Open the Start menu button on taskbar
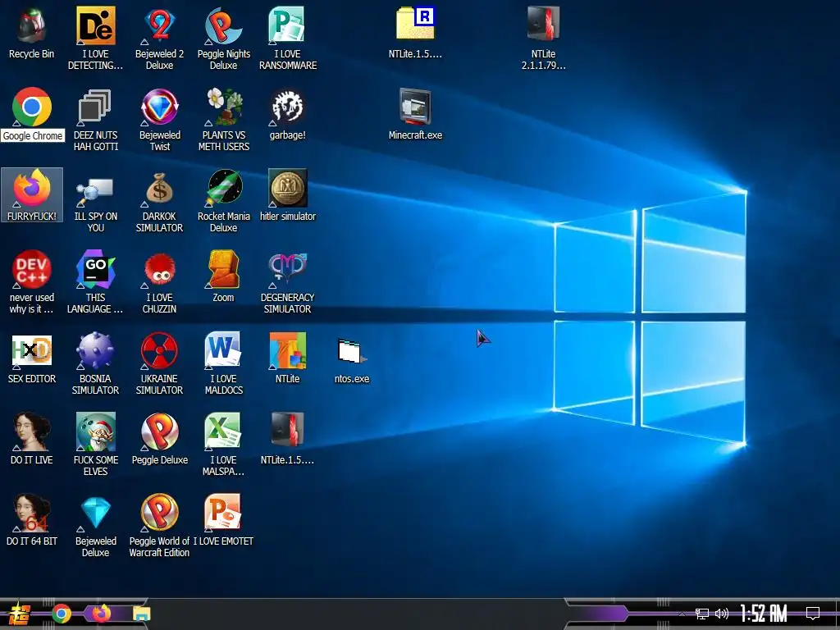This screenshot has width=840, height=630. pyautogui.click(x=20, y=614)
